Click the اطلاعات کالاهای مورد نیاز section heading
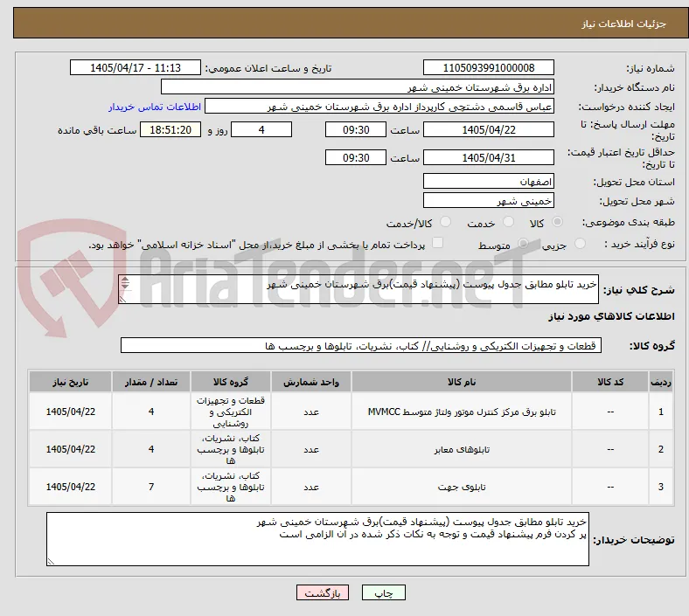This screenshot has height=616, width=689. [x=611, y=316]
